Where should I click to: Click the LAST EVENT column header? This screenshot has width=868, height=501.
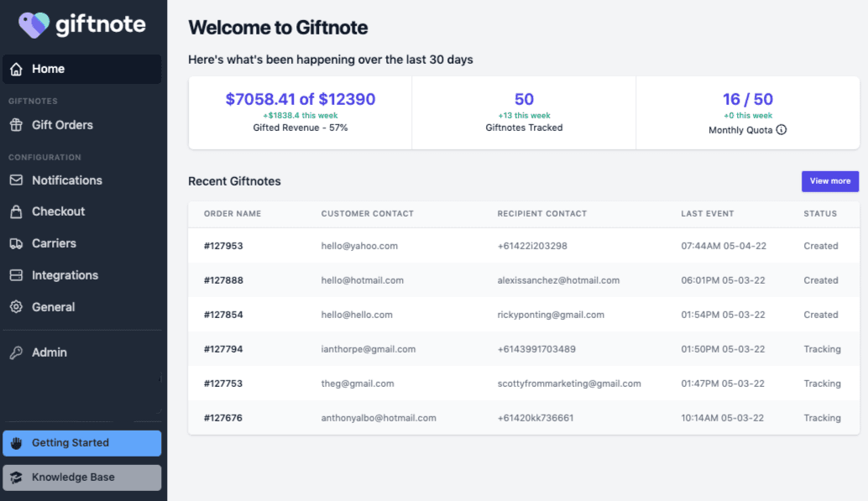point(708,214)
